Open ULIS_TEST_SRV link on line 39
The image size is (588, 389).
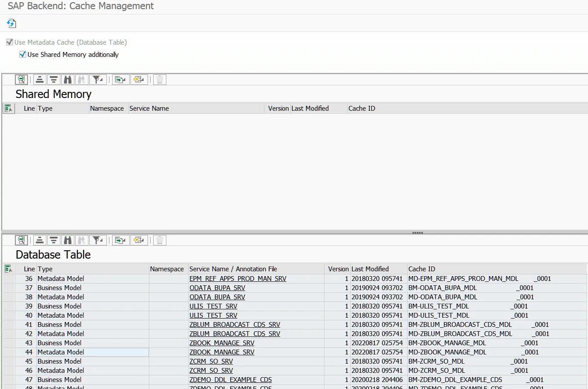[213, 306]
